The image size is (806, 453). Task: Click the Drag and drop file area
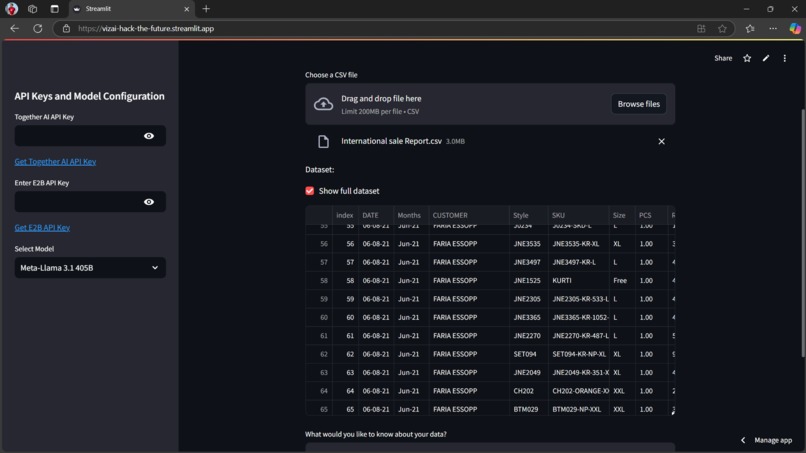coord(490,104)
